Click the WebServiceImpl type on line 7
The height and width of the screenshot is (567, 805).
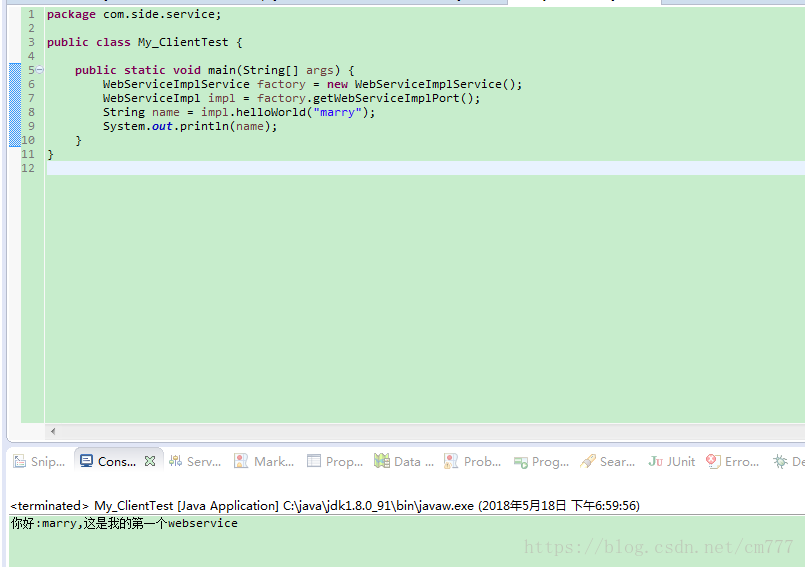click(151, 98)
